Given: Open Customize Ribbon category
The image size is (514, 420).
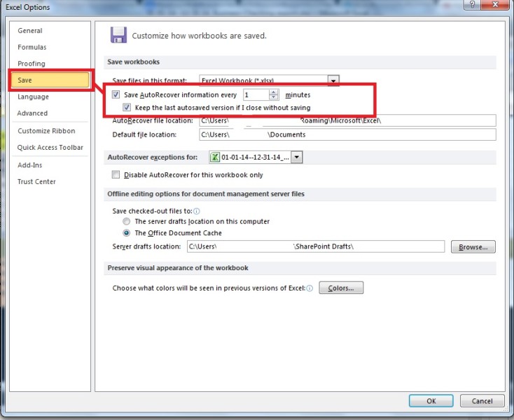Looking at the screenshot, I should click(50, 131).
